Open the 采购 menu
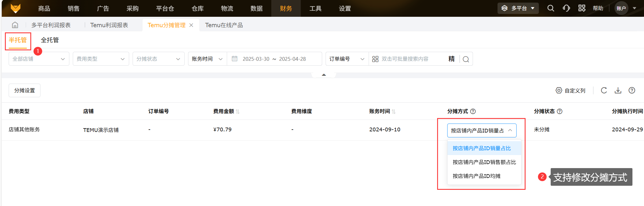Image resolution: width=644 pixels, height=206 pixels. 133,8
